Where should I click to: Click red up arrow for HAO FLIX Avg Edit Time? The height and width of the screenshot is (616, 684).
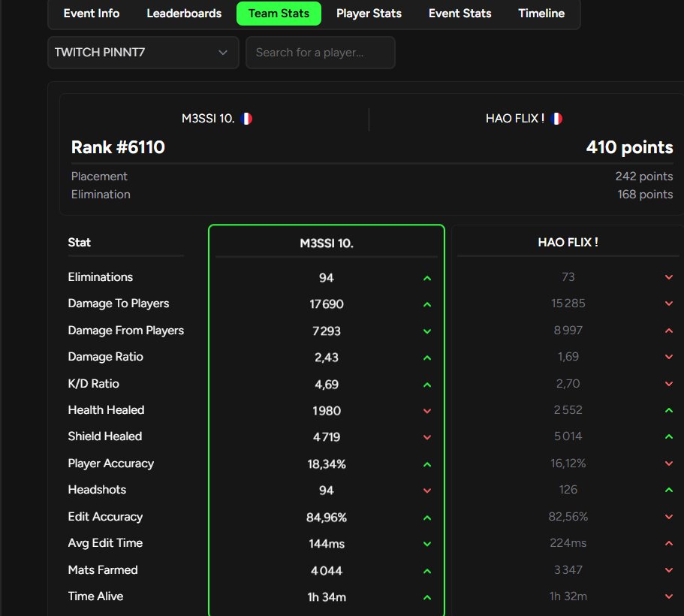669,543
